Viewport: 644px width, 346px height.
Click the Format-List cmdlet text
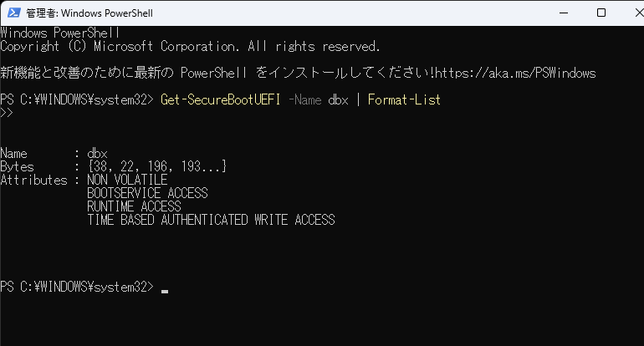click(404, 99)
